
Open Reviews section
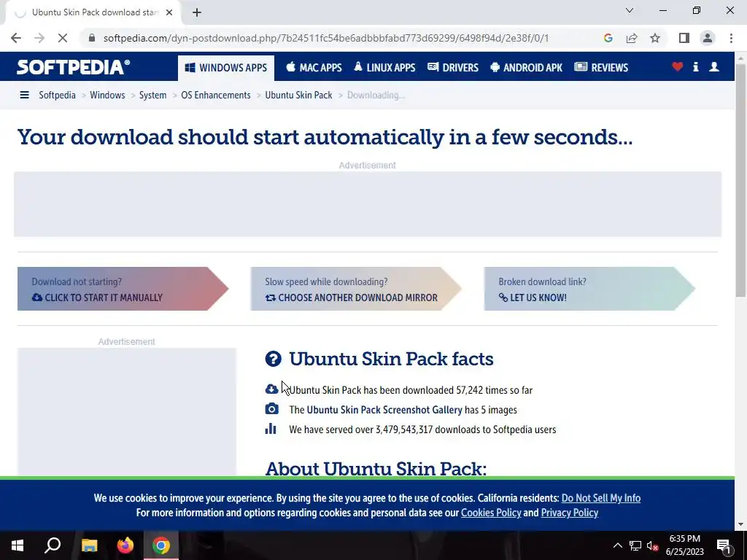pyautogui.click(x=601, y=68)
